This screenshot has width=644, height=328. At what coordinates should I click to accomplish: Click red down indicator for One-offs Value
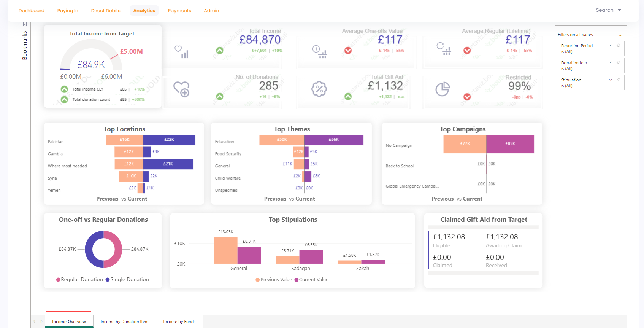(x=348, y=50)
